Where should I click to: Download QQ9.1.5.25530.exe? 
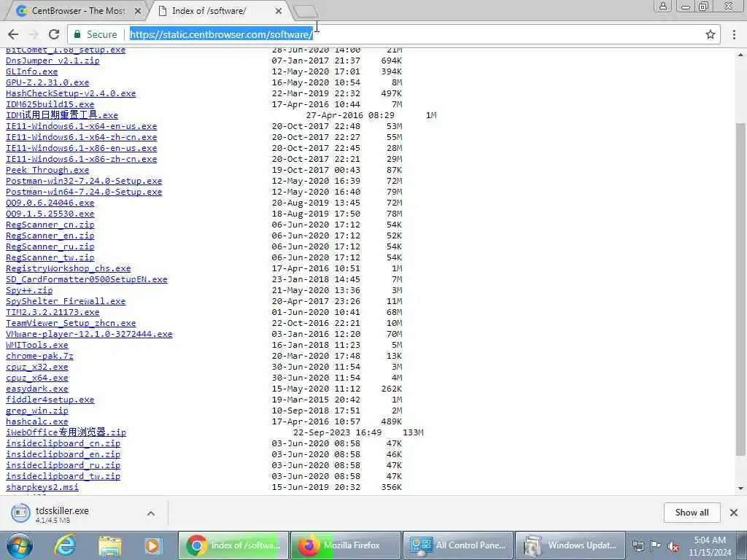(x=50, y=214)
